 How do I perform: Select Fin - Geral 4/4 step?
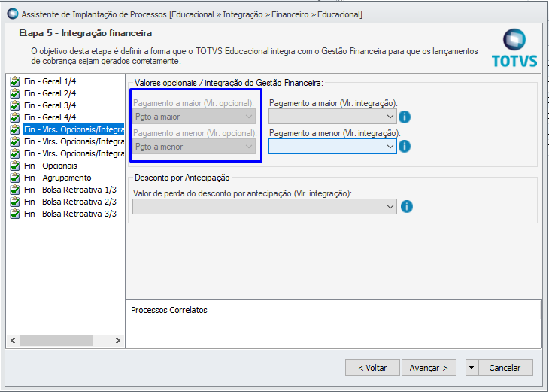point(50,117)
